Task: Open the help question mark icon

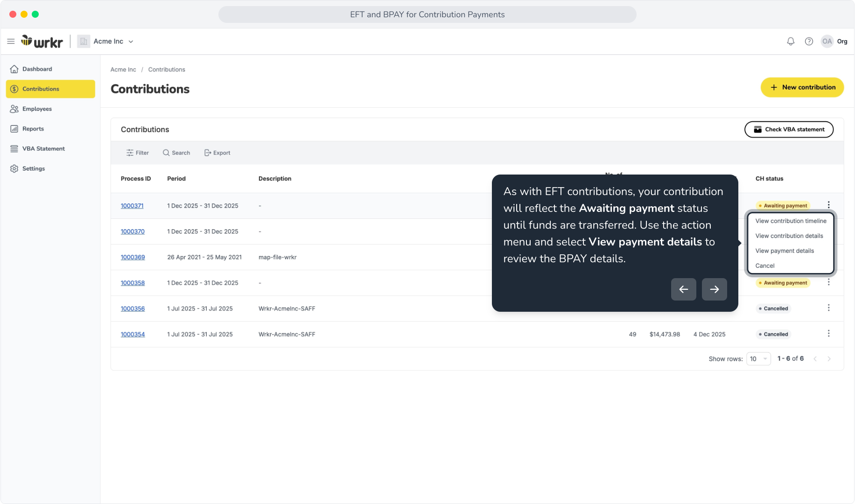Action: [809, 42]
